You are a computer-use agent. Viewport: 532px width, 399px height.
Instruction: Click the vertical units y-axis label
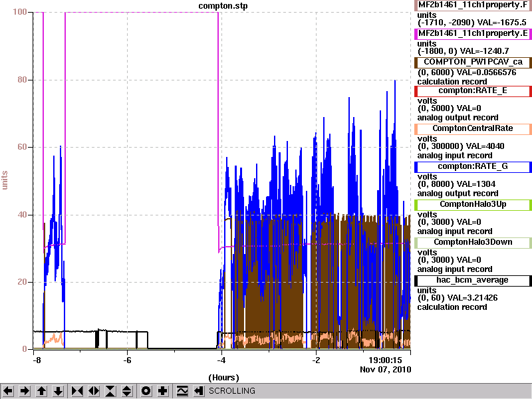pyautogui.click(x=5, y=180)
